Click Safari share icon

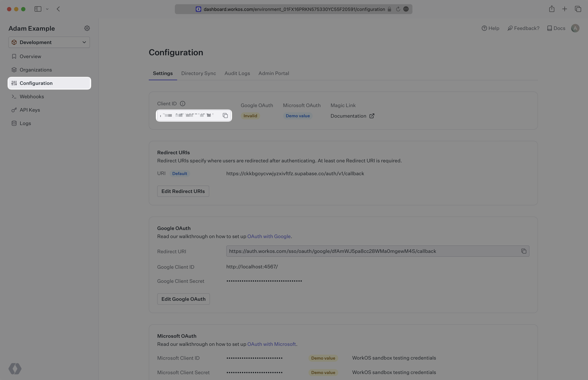tap(552, 9)
